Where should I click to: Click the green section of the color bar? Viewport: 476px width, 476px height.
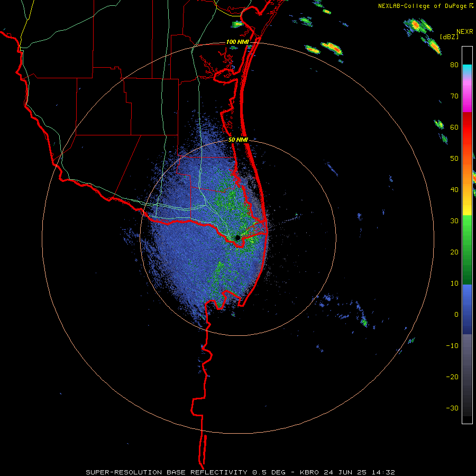(x=467, y=250)
